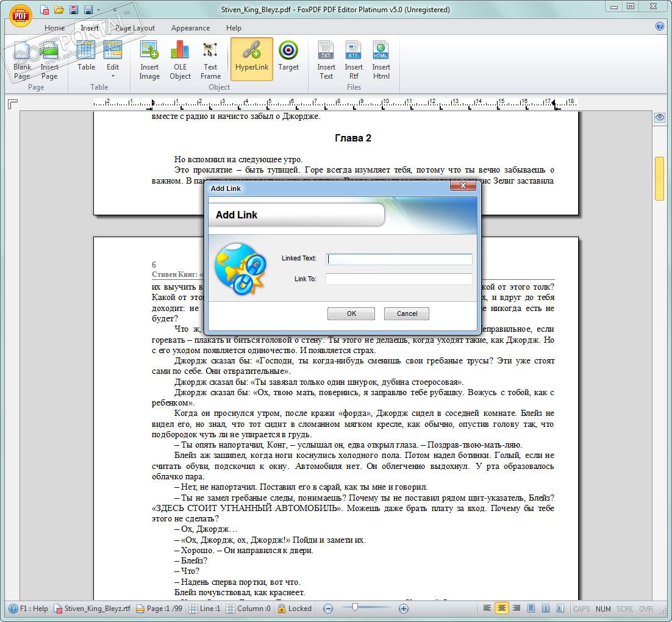Confirm the Add Link dialog with OK
Viewport: 672px width, 622px height.
coord(351,313)
